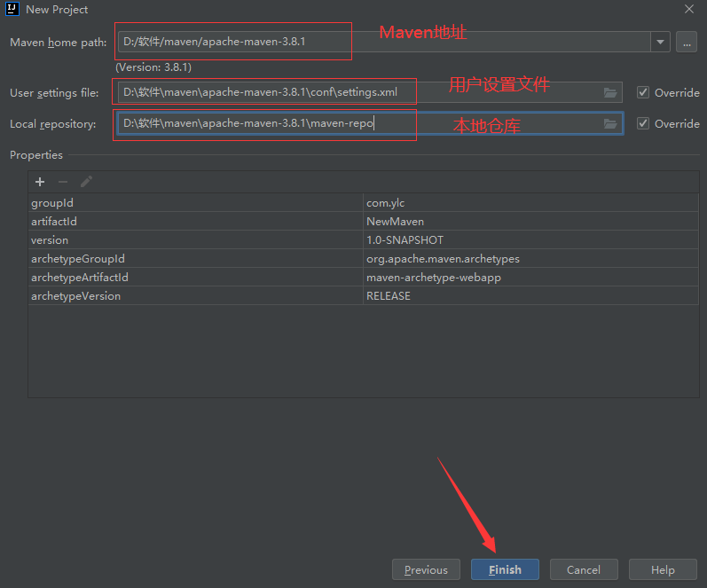The height and width of the screenshot is (588, 707).
Task: Close the New Project dialog
Action: tap(689, 9)
